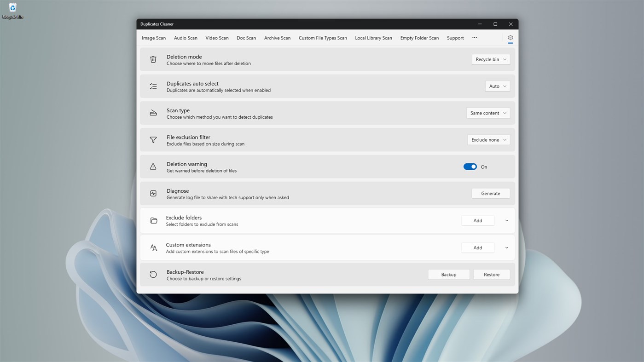This screenshot has width=644, height=362.
Task: Open the Recycle Bin on the desktop
Action: (12, 8)
